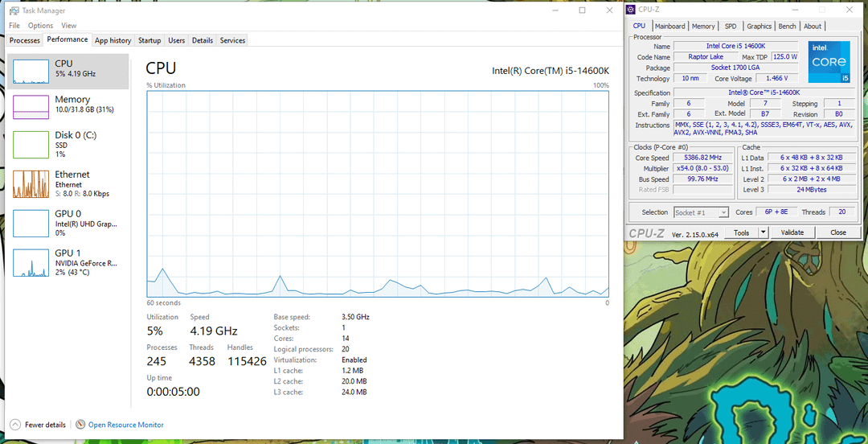Click the Level 3 cache value '24 MBytes'
The image size is (868, 444).
point(812,190)
